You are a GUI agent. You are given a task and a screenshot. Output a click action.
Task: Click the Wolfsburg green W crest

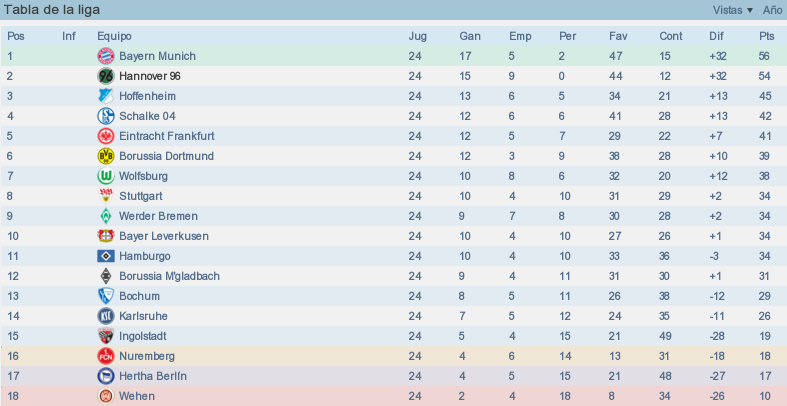105,176
